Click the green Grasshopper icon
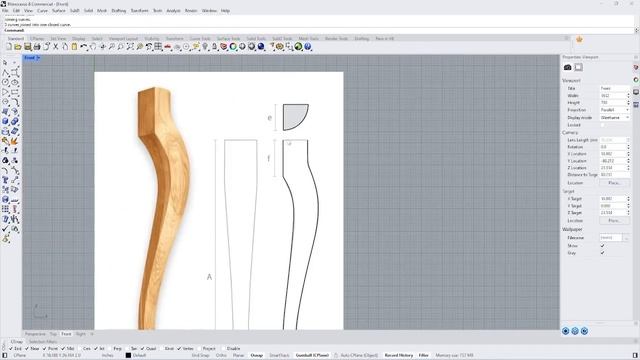640x360 pixels. pos(298,47)
